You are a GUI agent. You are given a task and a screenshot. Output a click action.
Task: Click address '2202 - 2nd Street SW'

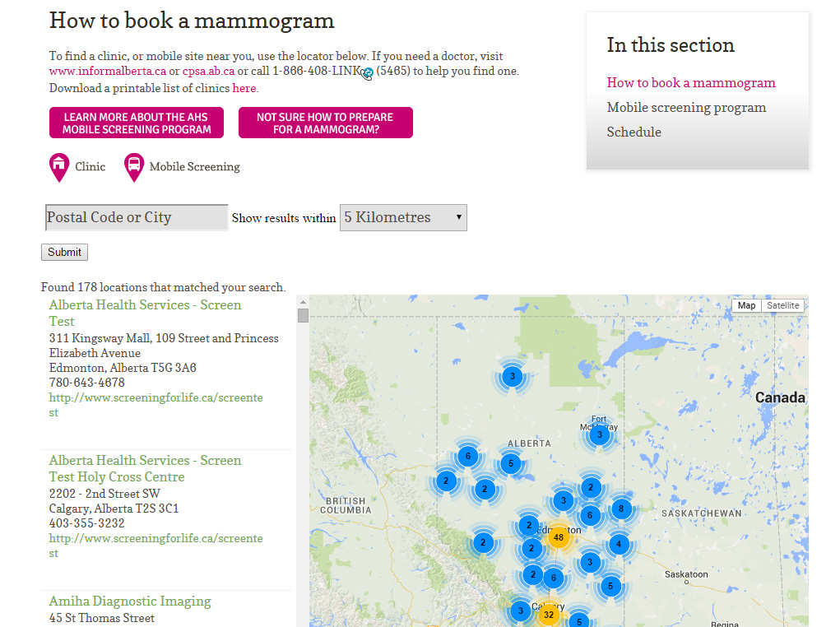[104, 494]
